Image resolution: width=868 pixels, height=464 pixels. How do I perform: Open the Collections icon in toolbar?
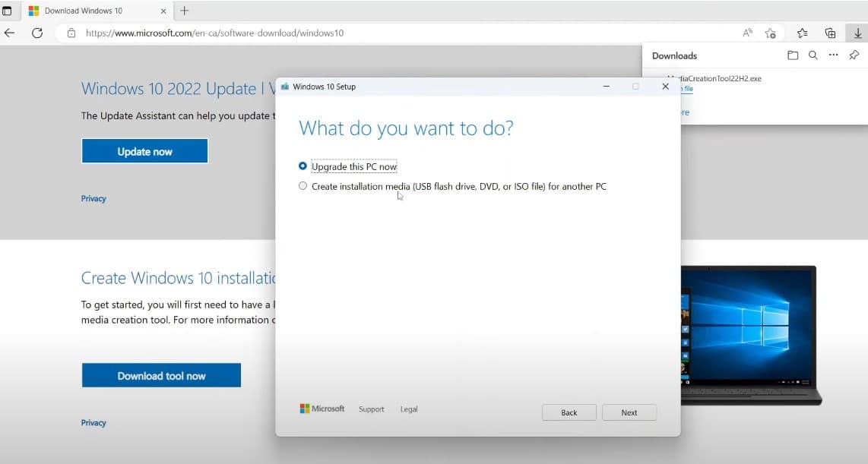tap(830, 33)
